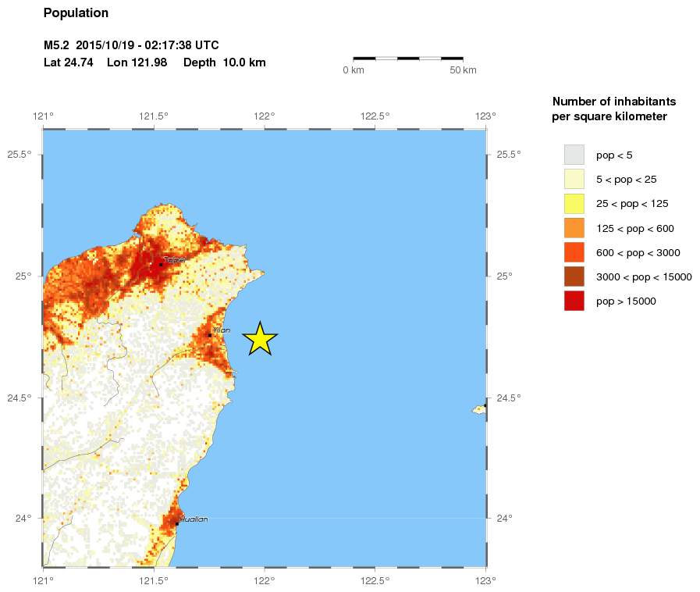Click the yellow epicenter star marker
The image size is (700, 592).
click(260, 339)
